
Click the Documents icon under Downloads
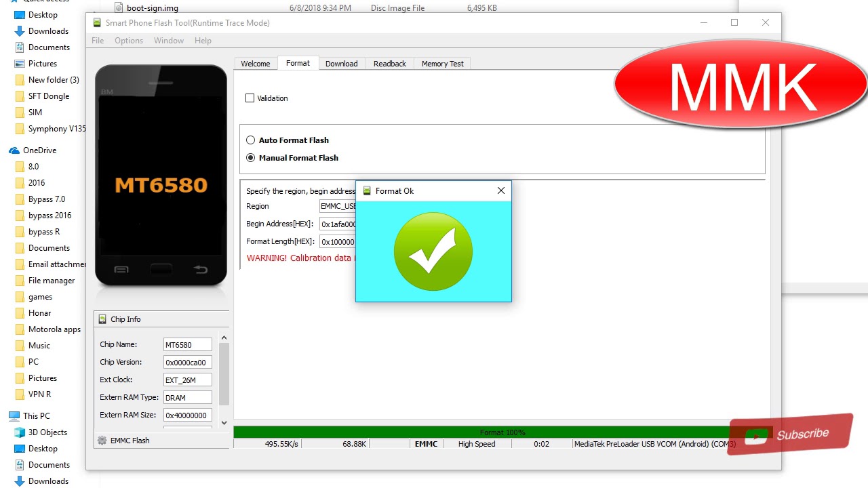pos(20,47)
